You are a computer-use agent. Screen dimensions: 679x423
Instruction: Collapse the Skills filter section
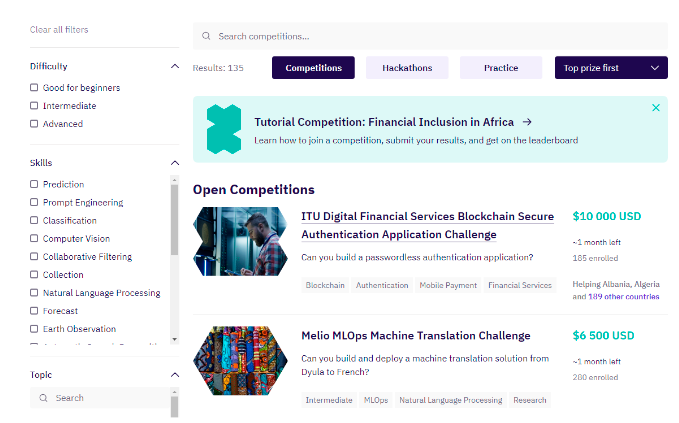[x=175, y=163]
